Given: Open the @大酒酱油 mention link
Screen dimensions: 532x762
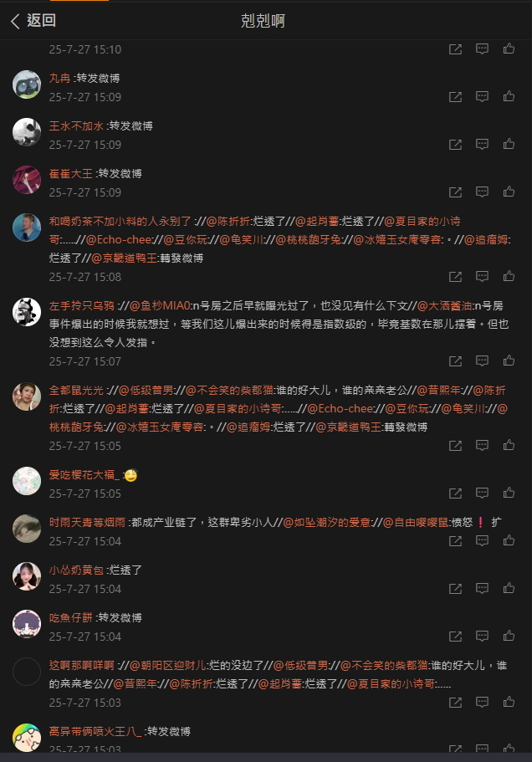Looking at the screenshot, I should click(x=445, y=306).
